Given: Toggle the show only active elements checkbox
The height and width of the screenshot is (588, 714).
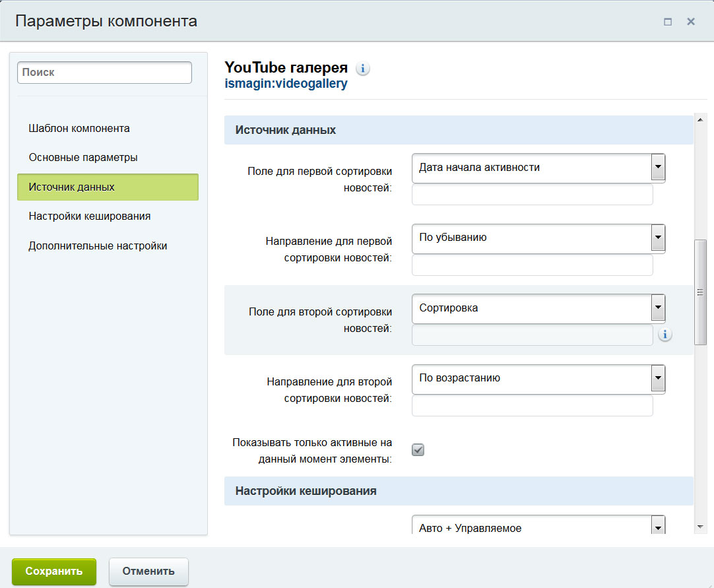Looking at the screenshot, I should (418, 450).
